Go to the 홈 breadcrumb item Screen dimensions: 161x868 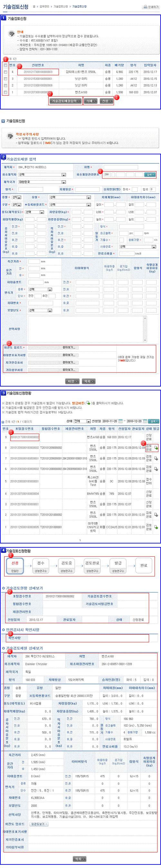click(34, 7)
